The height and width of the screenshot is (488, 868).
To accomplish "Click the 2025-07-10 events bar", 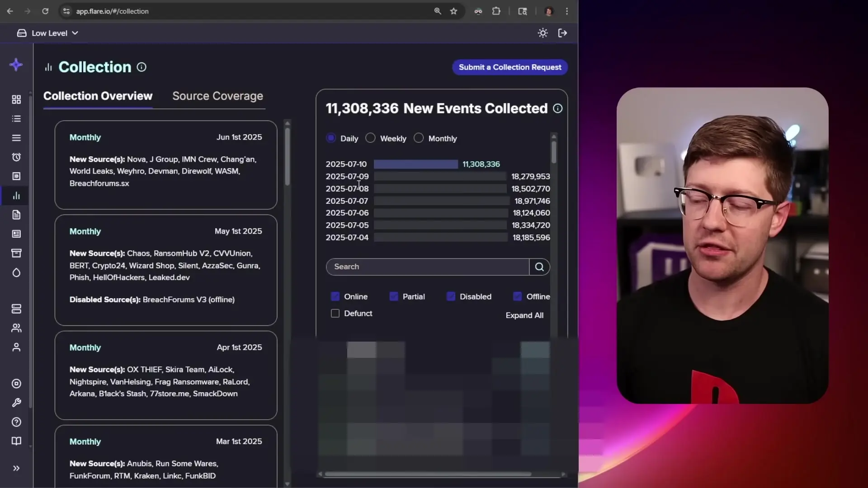I will (x=416, y=164).
